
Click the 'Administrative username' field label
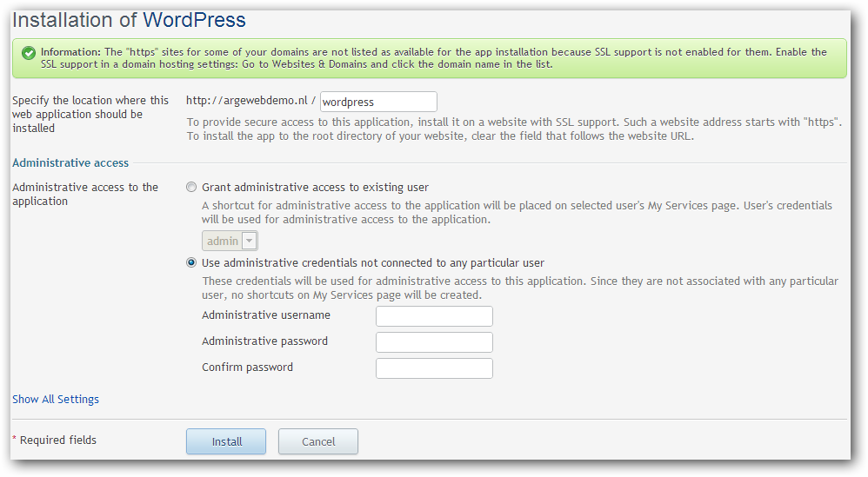tap(266, 315)
